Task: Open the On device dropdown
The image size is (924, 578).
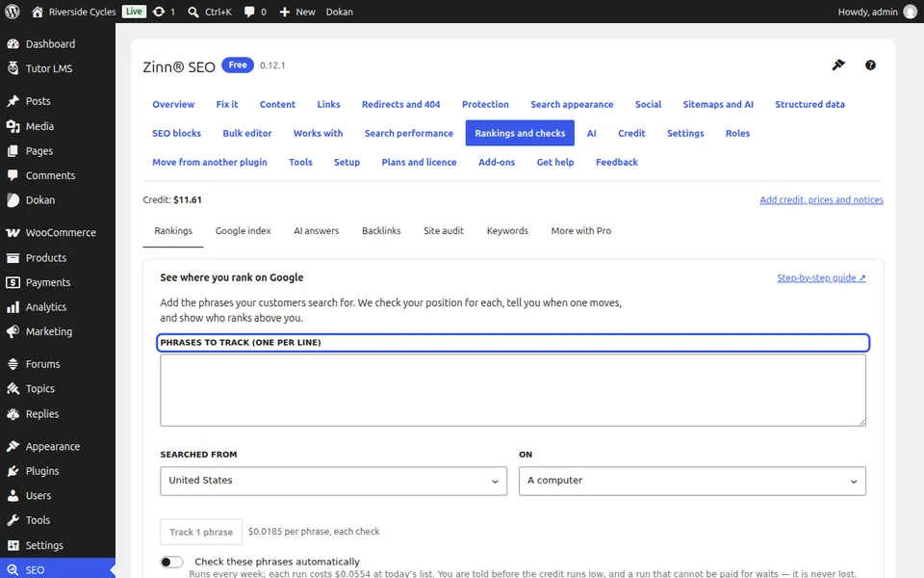Action: (x=692, y=481)
